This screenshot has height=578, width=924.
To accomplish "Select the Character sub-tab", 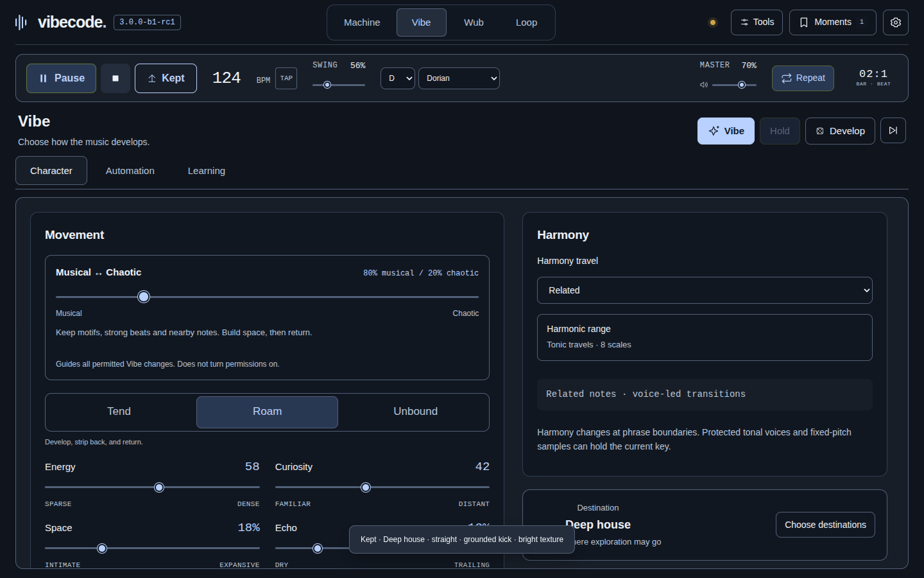I will [51, 171].
